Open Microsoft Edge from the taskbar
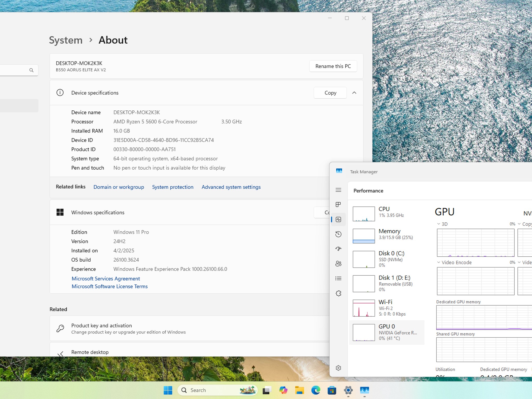532x399 pixels. pyautogui.click(x=316, y=390)
